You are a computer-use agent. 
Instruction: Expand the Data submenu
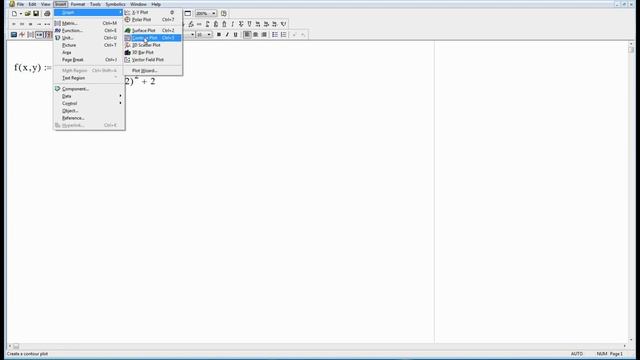(89, 96)
